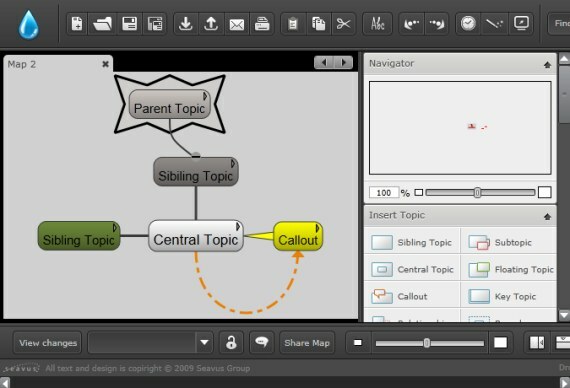Select the green Sibling Topic node
The height and width of the screenshot is (388, 570).
(x=79, y=236)
